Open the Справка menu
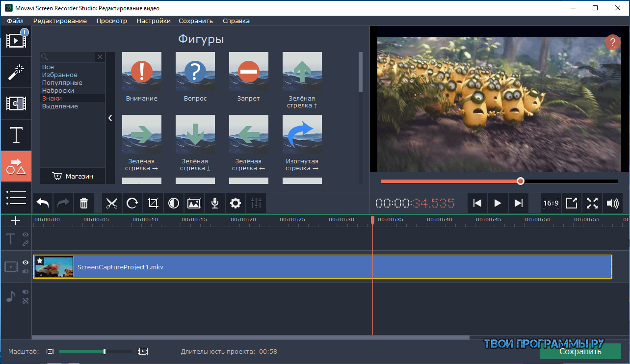Screen dimensions: 630x364 pyautogui.click(x=236, y=21)
